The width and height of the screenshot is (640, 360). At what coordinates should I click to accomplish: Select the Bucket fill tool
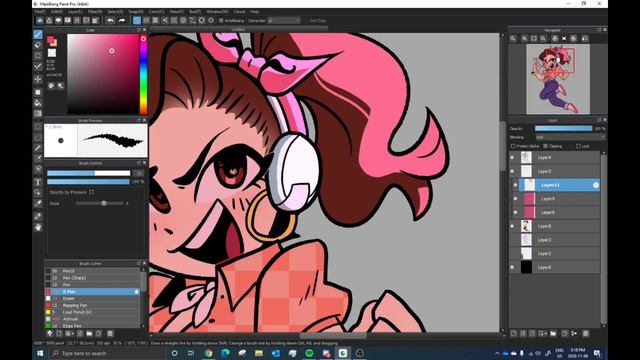[38, 103]
